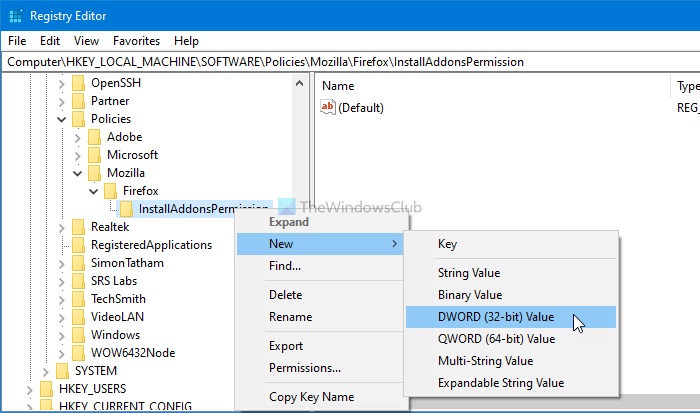Viewport: 700px width, 413px height.
Task: Expand the SimonTatham key
Action: pyautogui.click(x=62, y=264)
